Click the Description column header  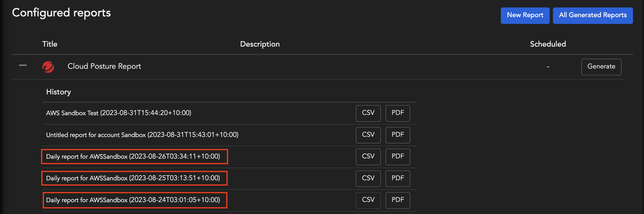[260, 44]
